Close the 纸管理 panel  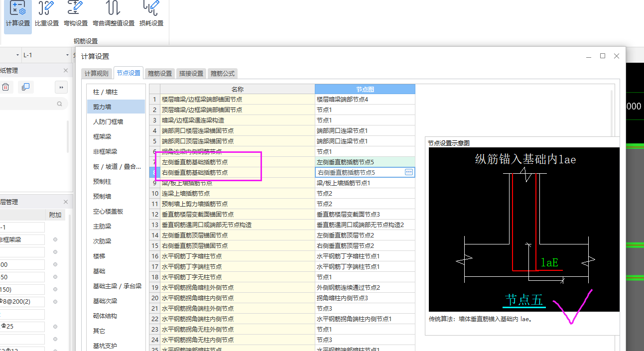point(66,71)
